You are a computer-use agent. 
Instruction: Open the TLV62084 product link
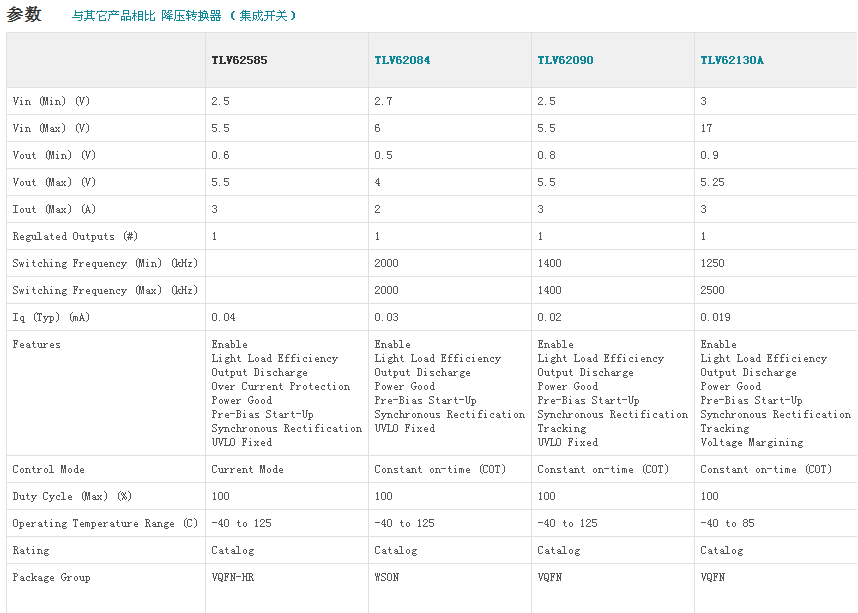(x=402, y=60)
